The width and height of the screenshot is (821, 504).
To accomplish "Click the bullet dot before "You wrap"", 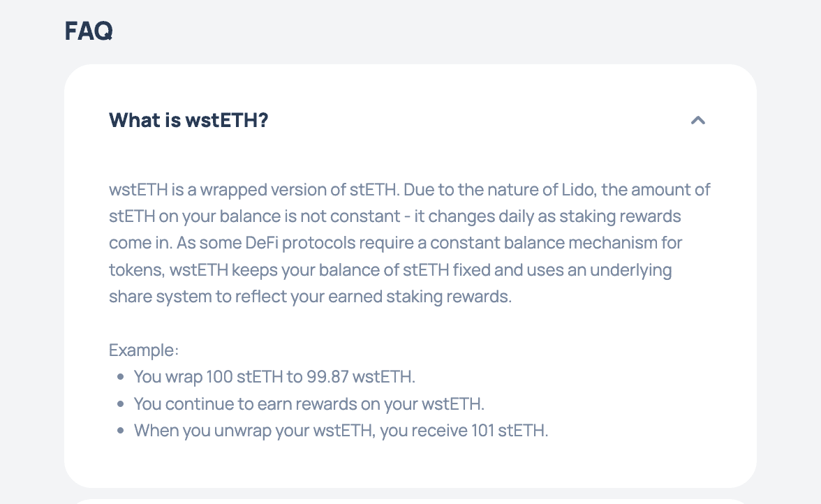I will pyautogui.click(x=120, y=377).
